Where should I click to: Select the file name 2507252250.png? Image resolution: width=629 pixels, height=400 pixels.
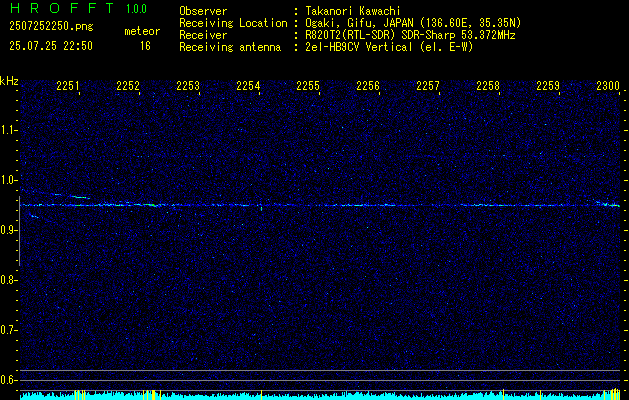[51, 27]
